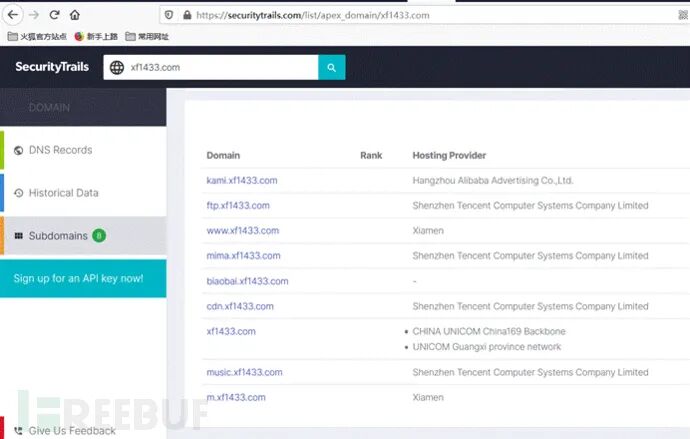Open the apex xf1433.com domain link

(x=231, y=331)
